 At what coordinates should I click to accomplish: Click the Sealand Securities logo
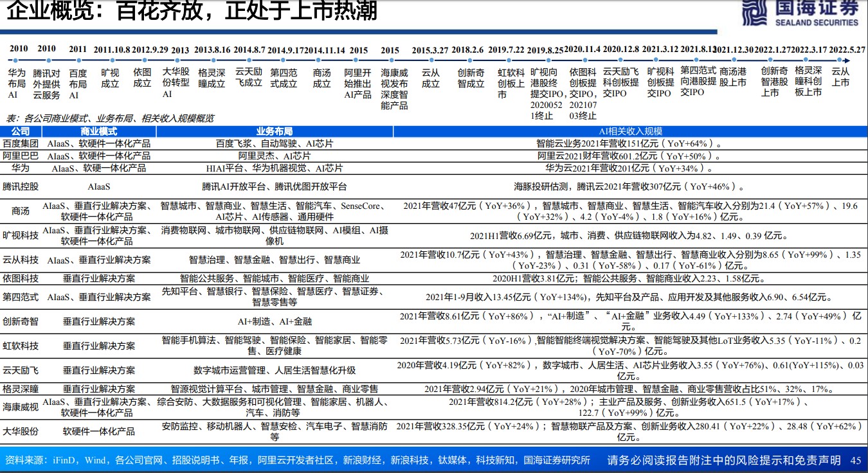tap(800, 13)
